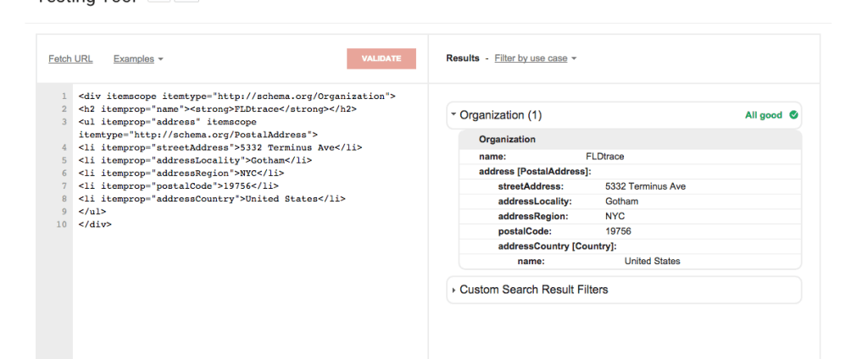Click the green All good checkmark icon
Viewport: 868px width, 359px height.
[793, 115]
